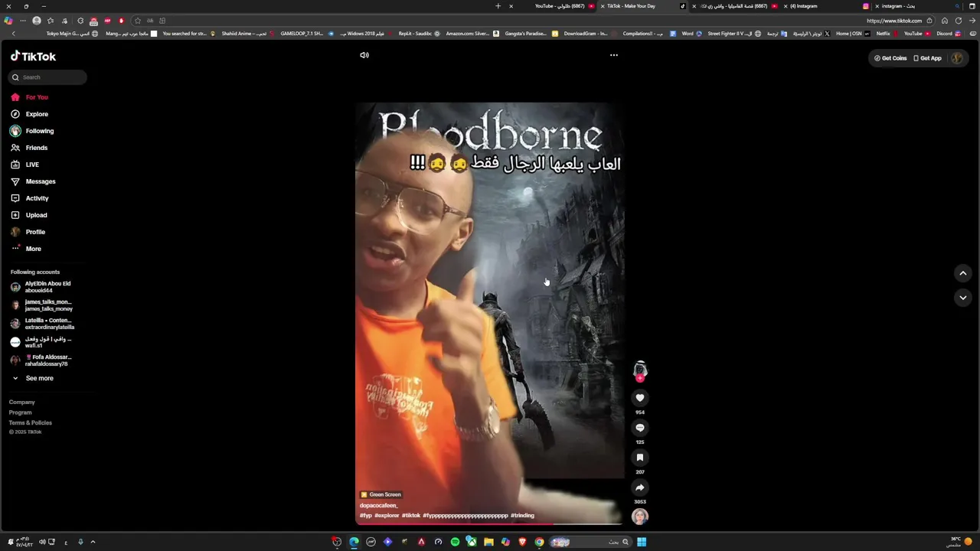
Task: Open Brave browser from the taskbar
Action: (x=522, y=542)
